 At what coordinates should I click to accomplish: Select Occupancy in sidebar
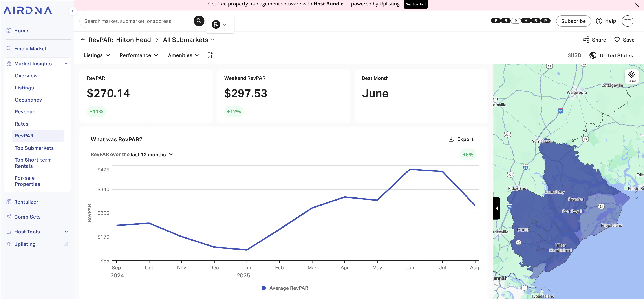(x=28, y=100)
